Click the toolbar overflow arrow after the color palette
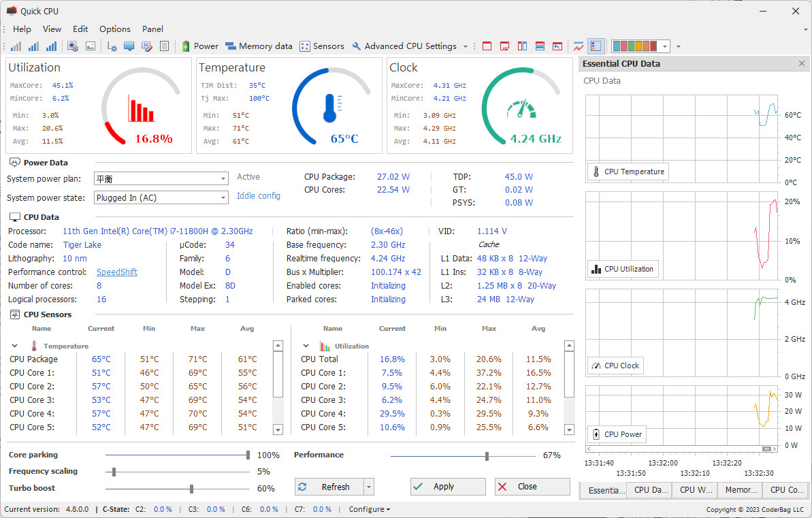Screen dimensions: 812x518 (x=679, y=46)
